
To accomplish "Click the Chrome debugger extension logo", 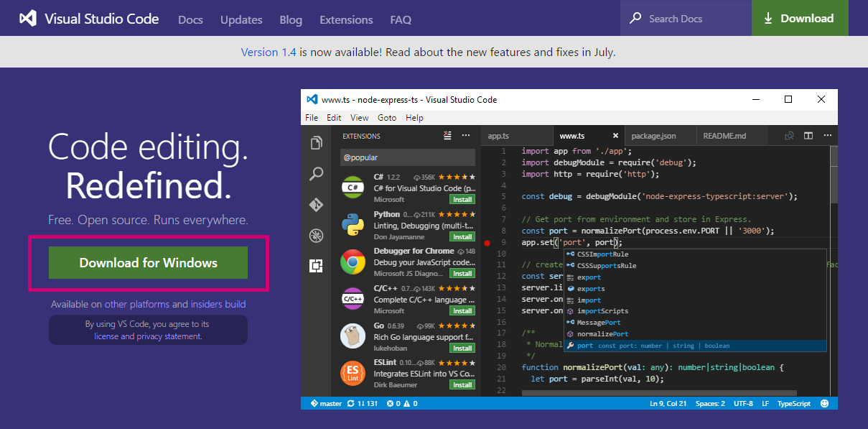I will click(353, 262).
